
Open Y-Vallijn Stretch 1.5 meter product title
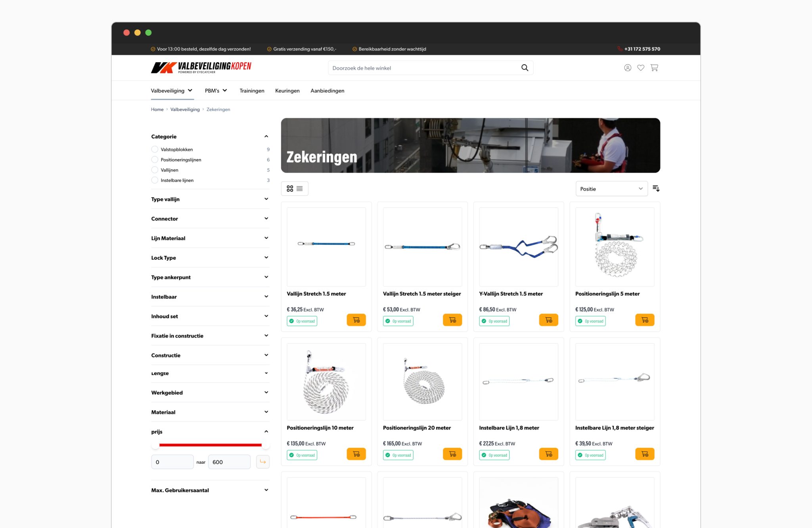(511, 294)
